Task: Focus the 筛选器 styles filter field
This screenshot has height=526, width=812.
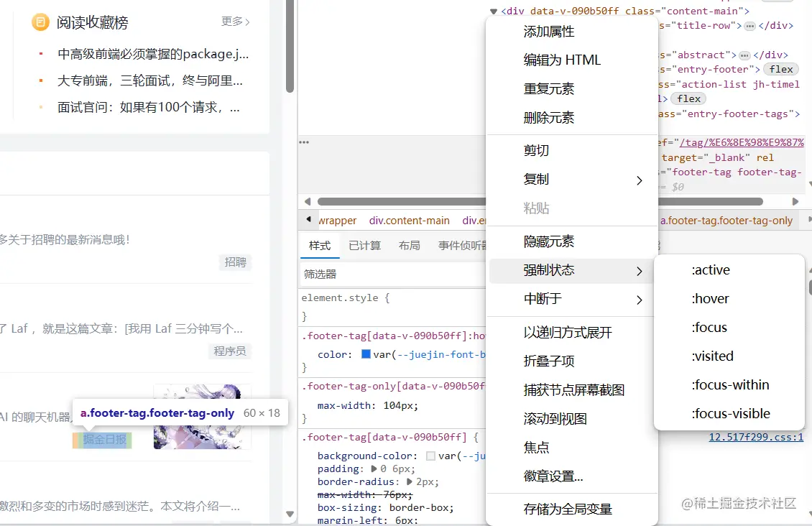Action: [x=393, y=274]
